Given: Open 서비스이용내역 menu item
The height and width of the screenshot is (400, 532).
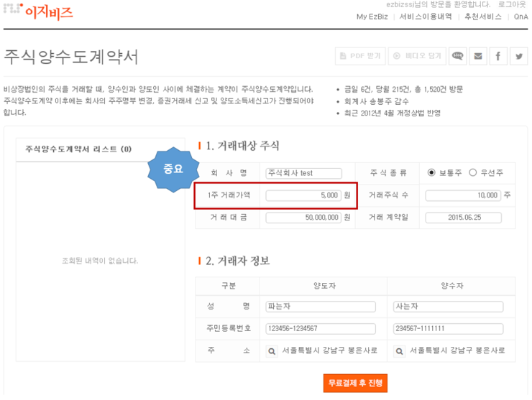Looking at the screenshot, I should (x=426, y=17).
